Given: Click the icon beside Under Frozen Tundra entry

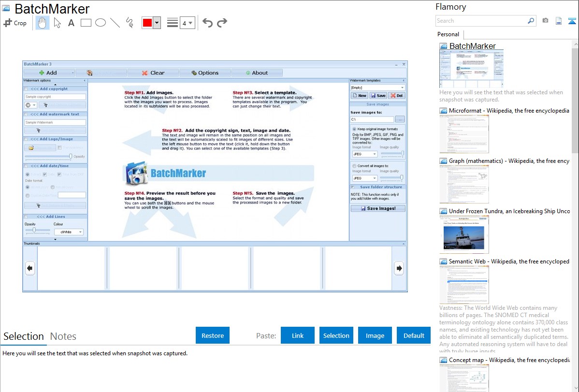Looking at the screenshot, I should click(x=443, y=211).
